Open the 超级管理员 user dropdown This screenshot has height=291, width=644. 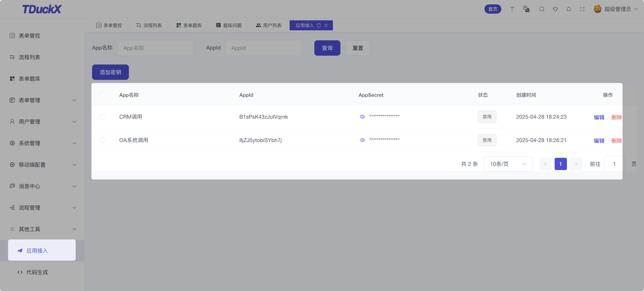(x=616, y=9)
